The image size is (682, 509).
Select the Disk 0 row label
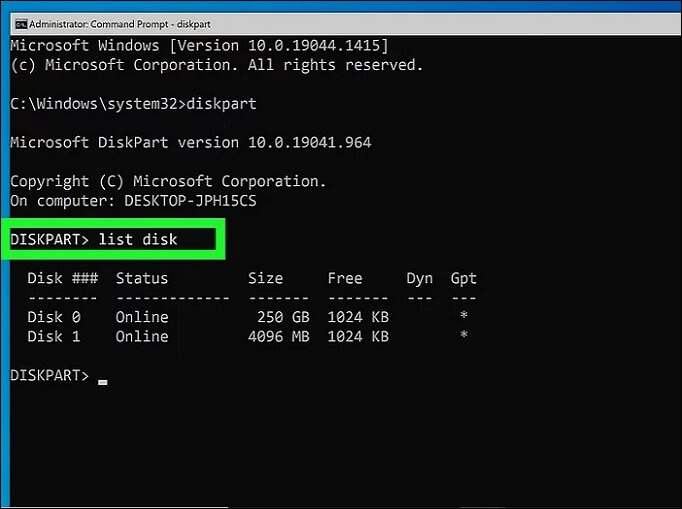(x=54, y=317)
